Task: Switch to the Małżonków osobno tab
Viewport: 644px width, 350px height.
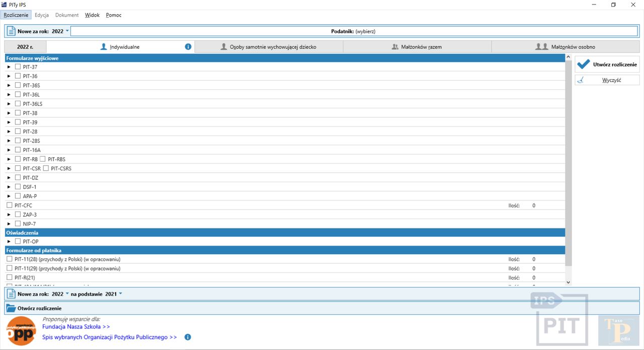Action: point(566,47)
